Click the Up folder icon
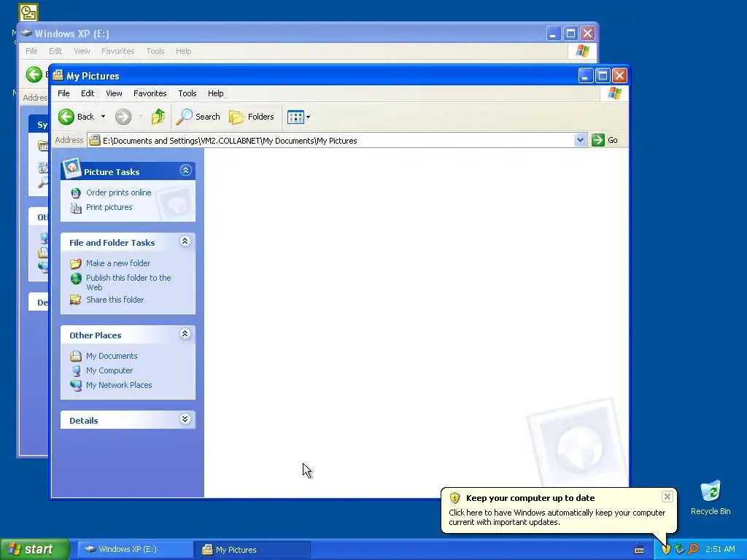Viewport: 747px width, 560px height. [x=158, y=117]
